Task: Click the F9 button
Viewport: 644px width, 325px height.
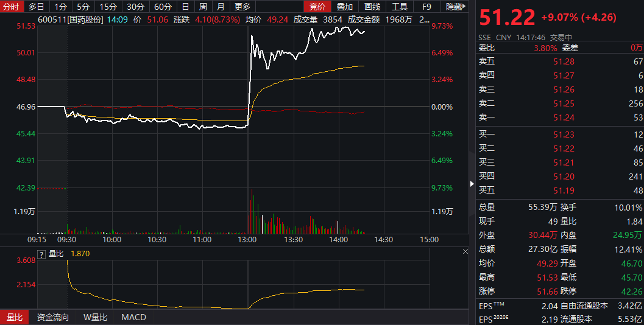Action: (426, 7)
